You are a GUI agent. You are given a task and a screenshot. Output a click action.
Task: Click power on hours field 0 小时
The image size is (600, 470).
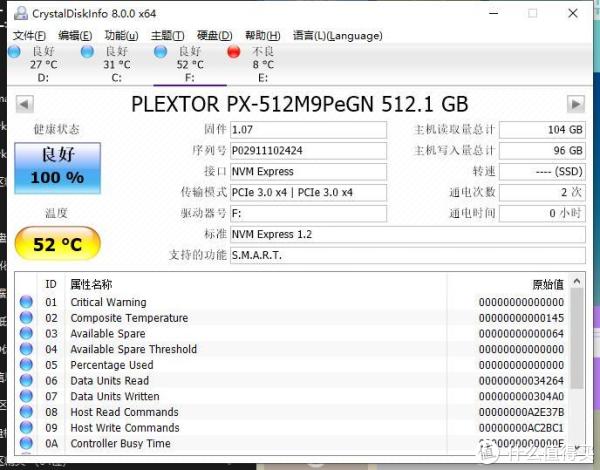(542, 214)
